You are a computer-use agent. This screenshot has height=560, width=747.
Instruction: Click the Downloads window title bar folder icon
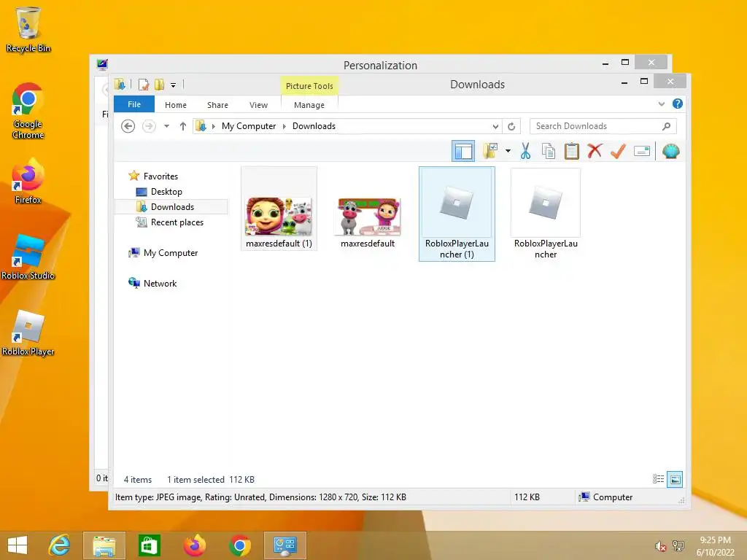pos(120,85)
